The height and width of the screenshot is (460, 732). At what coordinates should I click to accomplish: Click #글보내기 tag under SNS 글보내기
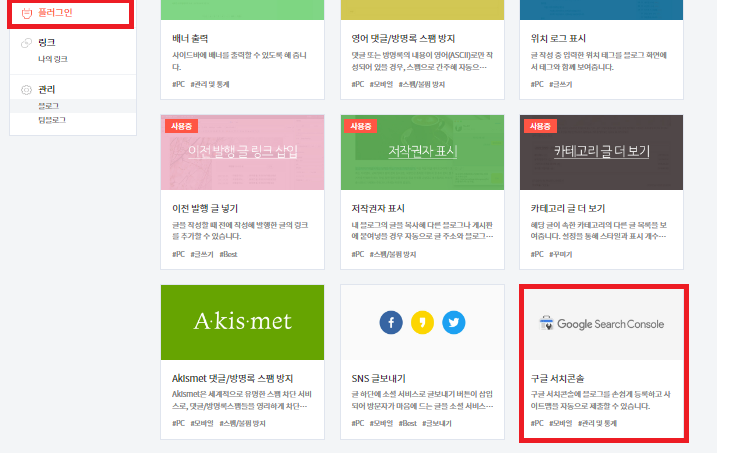(436, 424)
